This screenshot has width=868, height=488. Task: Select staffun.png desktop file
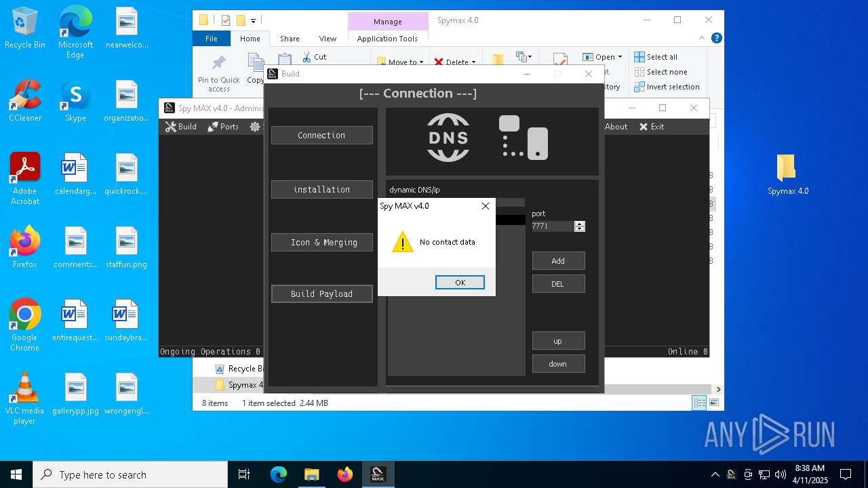point(127,247)
